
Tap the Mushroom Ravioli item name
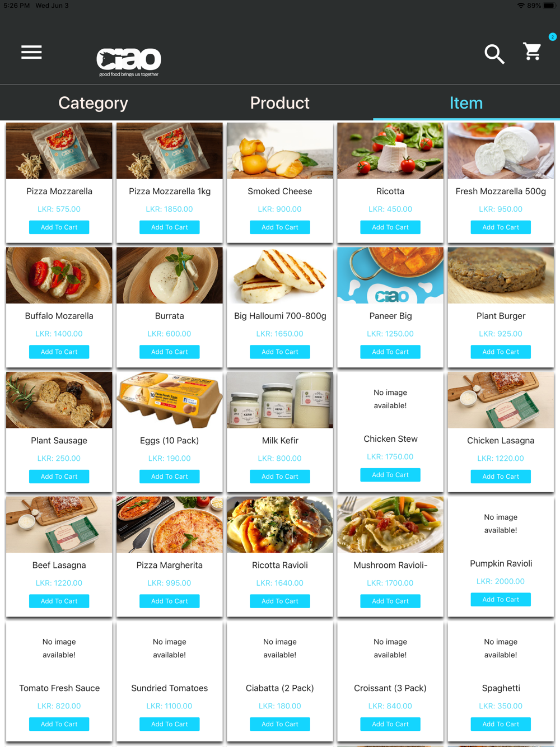click(x=390, y=565)
